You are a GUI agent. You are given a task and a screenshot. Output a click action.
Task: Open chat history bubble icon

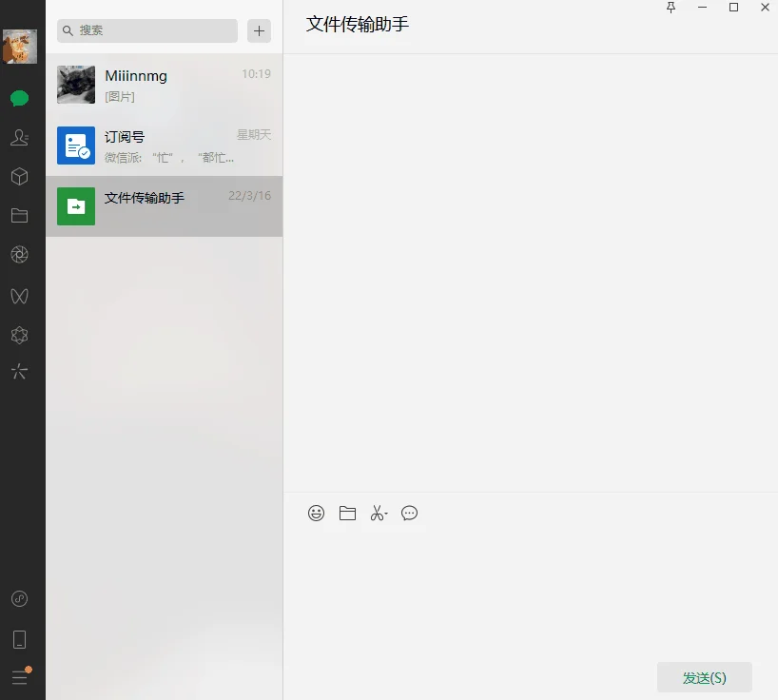click(409, 513)
